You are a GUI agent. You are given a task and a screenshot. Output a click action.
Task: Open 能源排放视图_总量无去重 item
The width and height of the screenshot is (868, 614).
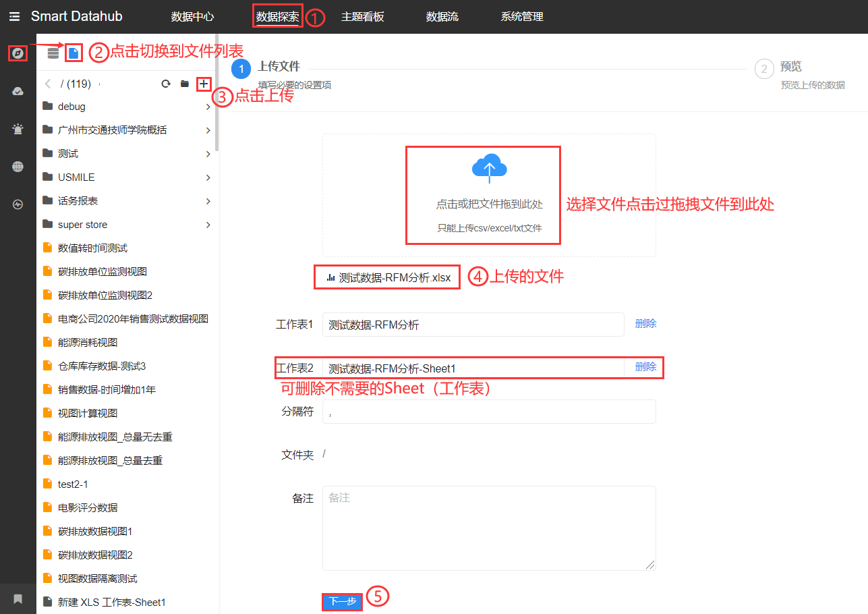[115, 437]
